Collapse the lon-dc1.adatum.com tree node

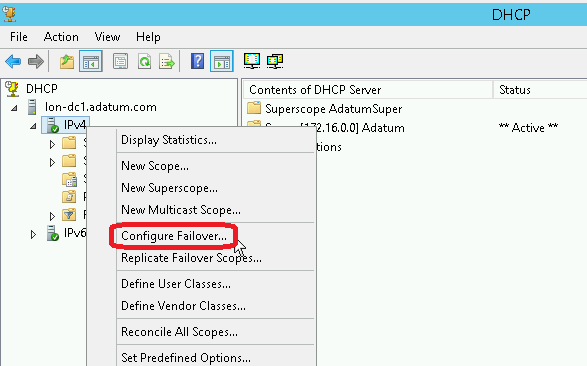coord(14,108)
